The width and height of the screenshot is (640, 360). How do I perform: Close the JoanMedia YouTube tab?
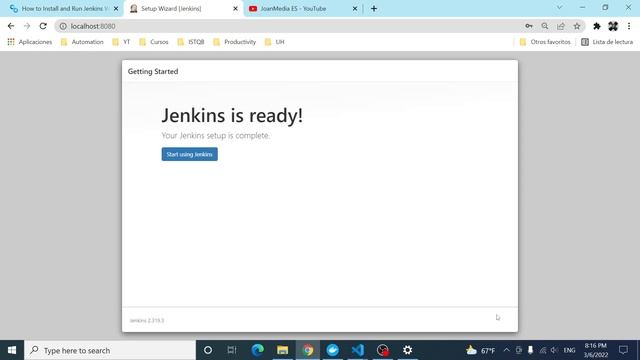(355, 9)
